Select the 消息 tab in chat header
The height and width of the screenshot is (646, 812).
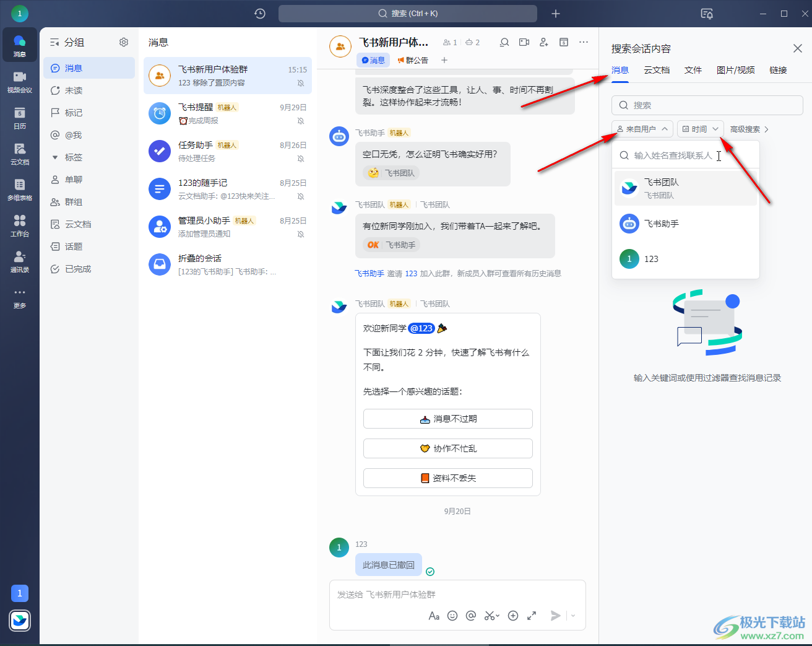pyautogui.click(x=373, y=60)
